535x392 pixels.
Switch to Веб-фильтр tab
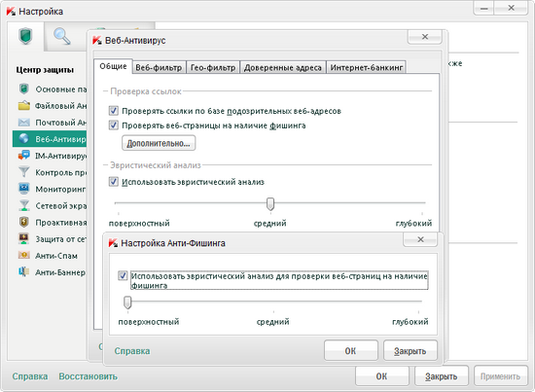point(159,67)
